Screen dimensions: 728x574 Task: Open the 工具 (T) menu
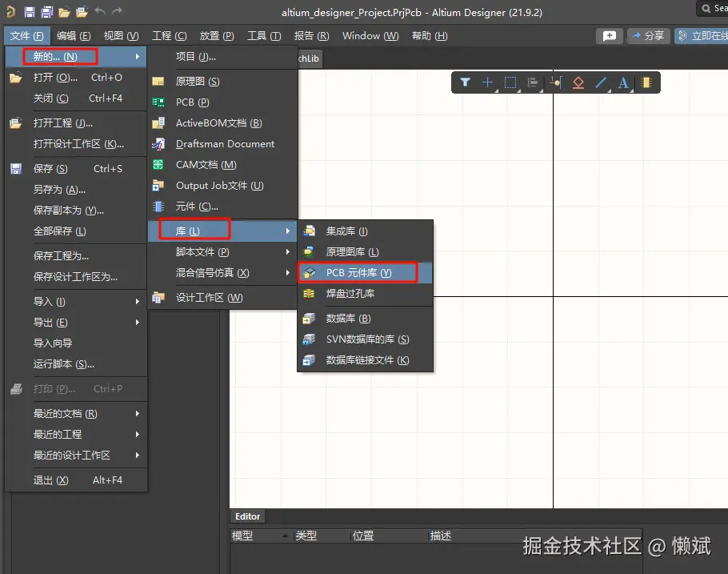point(264,36)
